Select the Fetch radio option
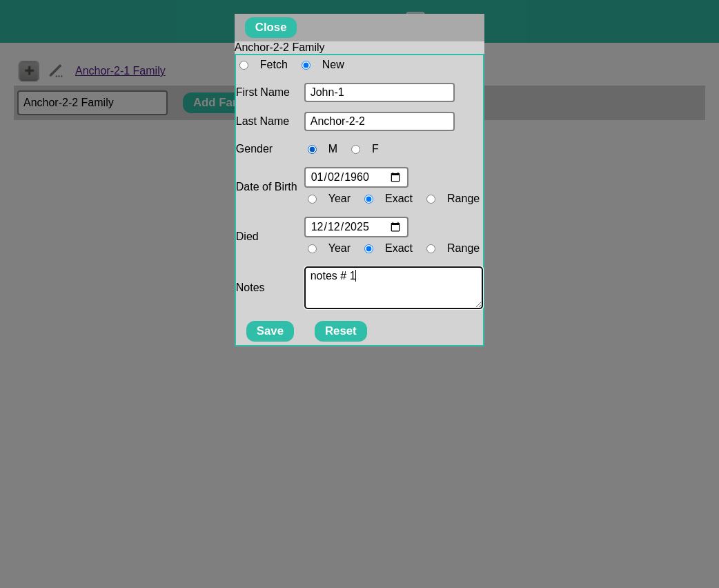The width and height of the screenshot is (719, 588). coord(244,66)
